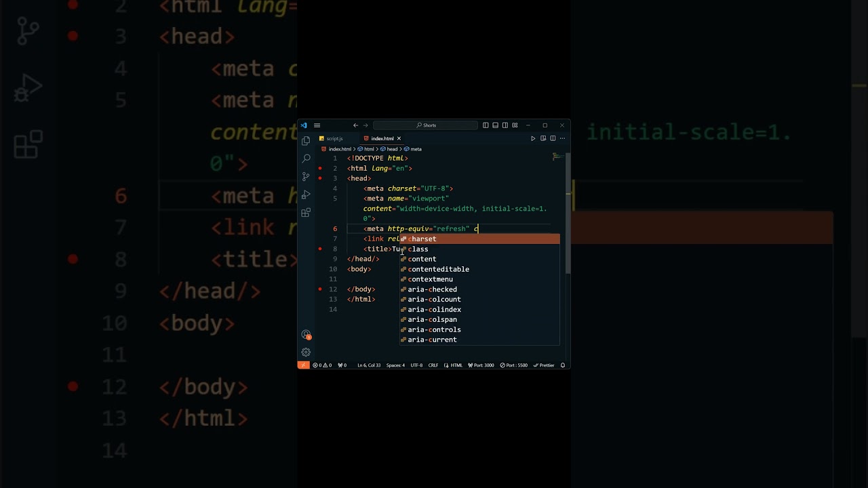Screen dimensions: 868x488
Task: Open the remote window status bar button
Action: point(303,365)
